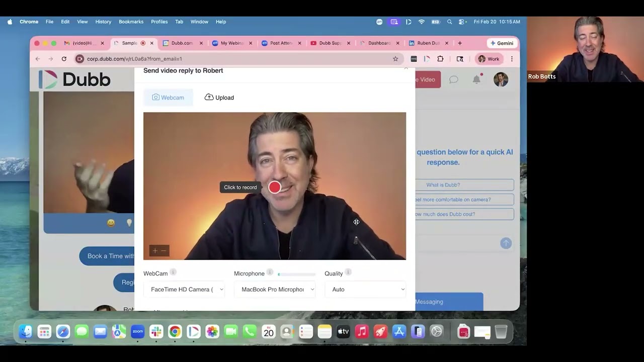Open Google Chrome from the Dock
The image size is (644, 362).
175,331
